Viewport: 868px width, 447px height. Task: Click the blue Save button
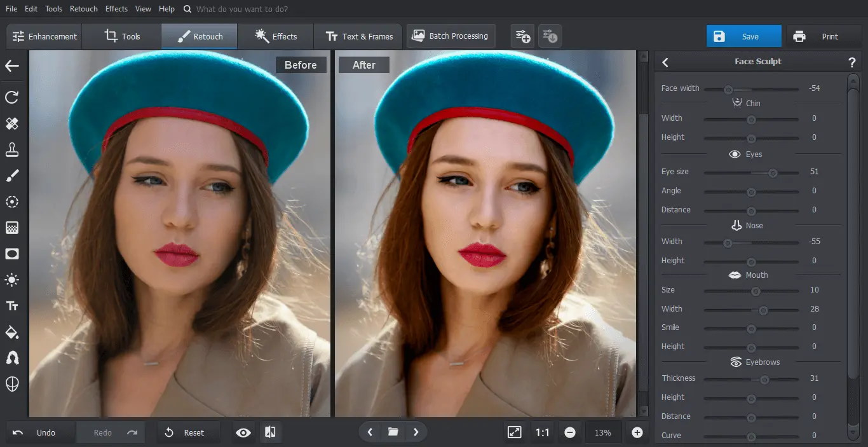743,36
